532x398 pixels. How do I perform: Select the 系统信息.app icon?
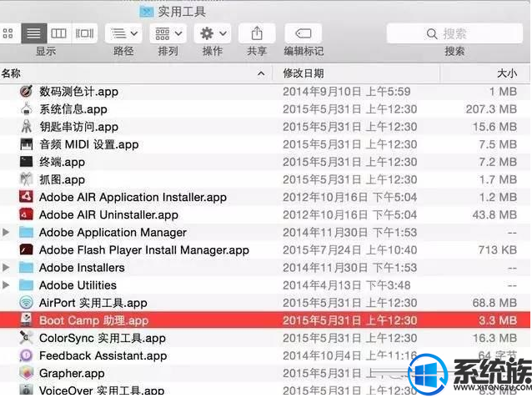[x=26, y=109]
